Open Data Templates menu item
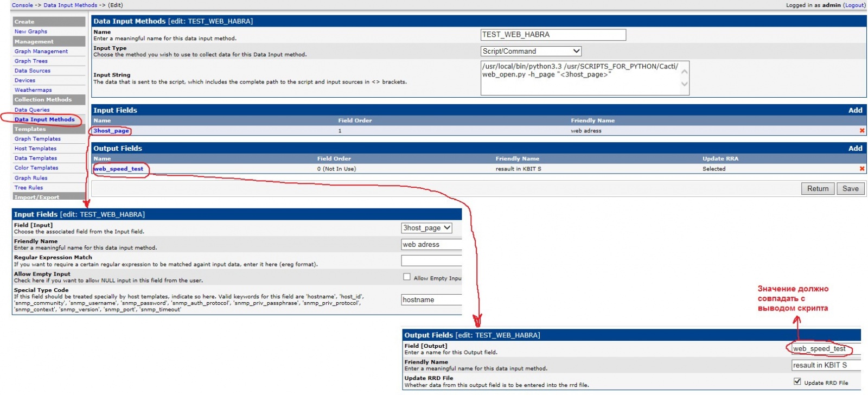 [36, 158]
